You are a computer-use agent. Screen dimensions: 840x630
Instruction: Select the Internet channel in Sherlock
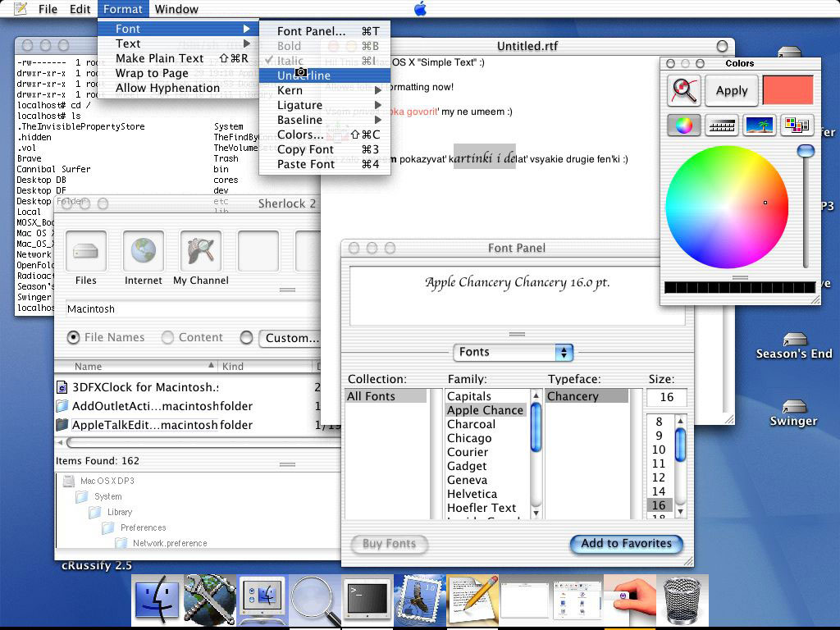coord(143,251)
